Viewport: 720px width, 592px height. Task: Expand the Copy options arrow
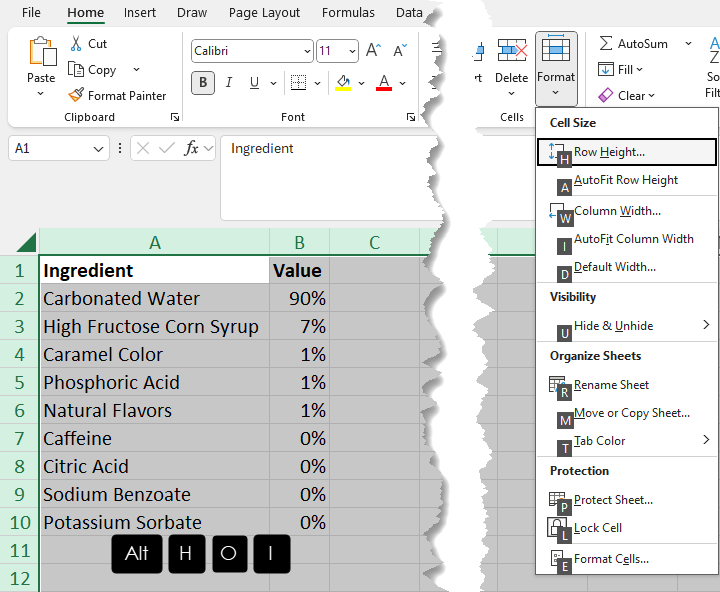136,69
